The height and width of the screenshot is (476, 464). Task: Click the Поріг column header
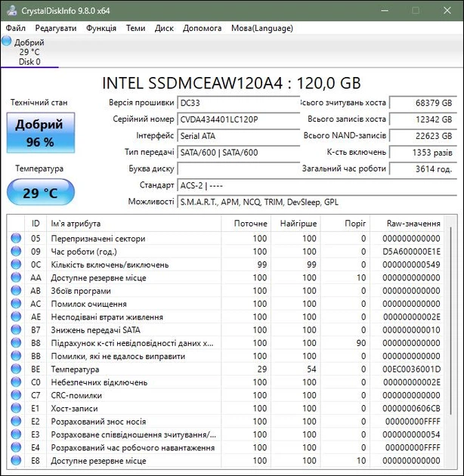coord(345,224)
